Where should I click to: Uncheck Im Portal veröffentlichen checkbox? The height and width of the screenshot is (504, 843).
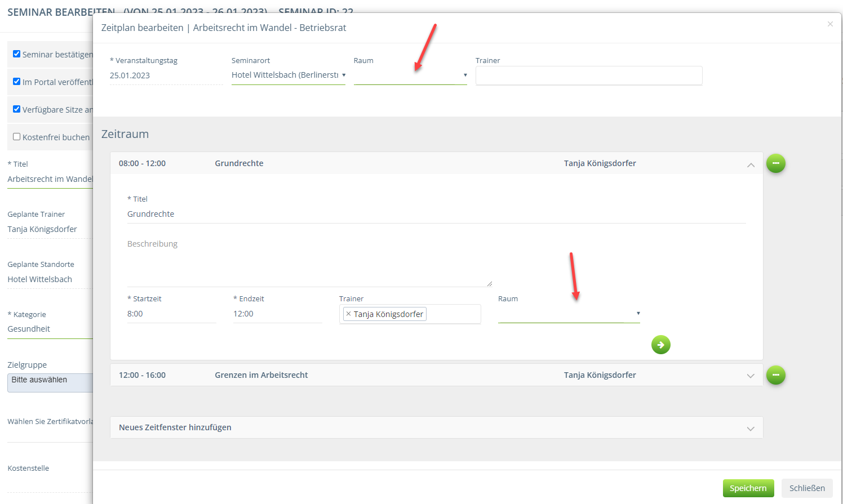point(17,82)
